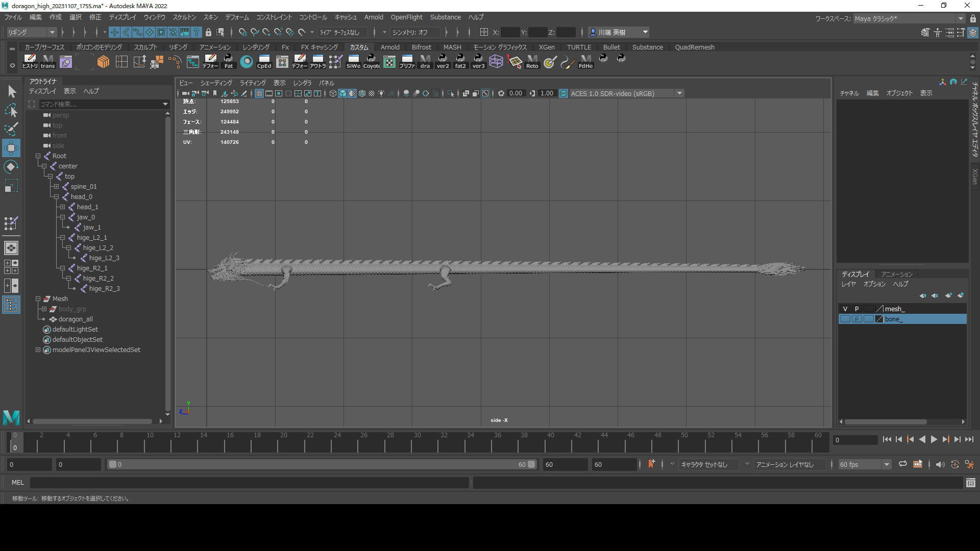Open the Fat shelf script
Viewport: 980px width, 551px height.
[x=228, y=62]
